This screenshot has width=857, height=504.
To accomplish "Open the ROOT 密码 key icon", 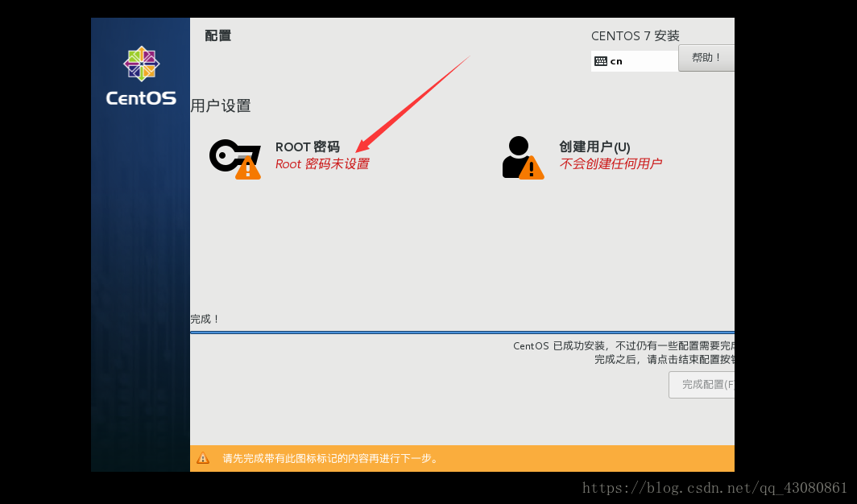I will [235, 159].
